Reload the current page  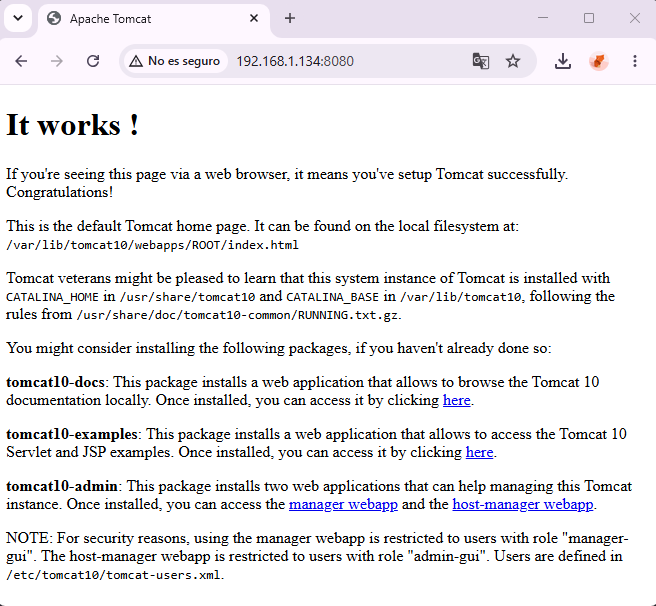coord(93,61)
